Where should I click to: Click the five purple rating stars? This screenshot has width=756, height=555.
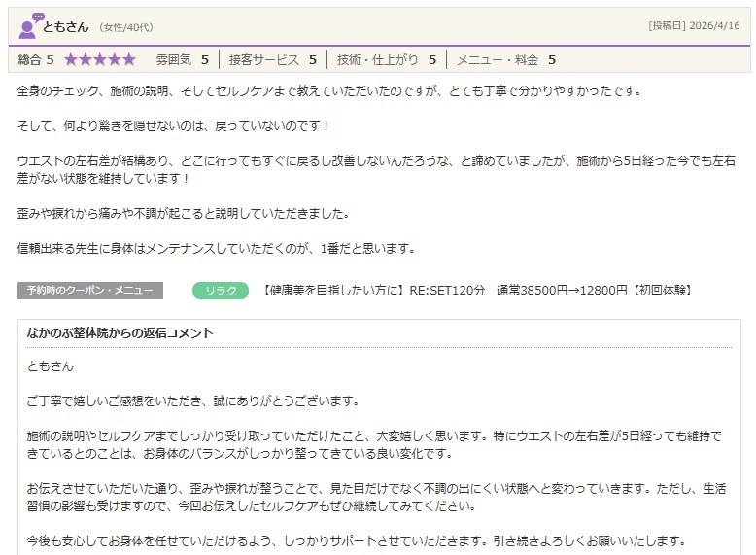(100, 60)
